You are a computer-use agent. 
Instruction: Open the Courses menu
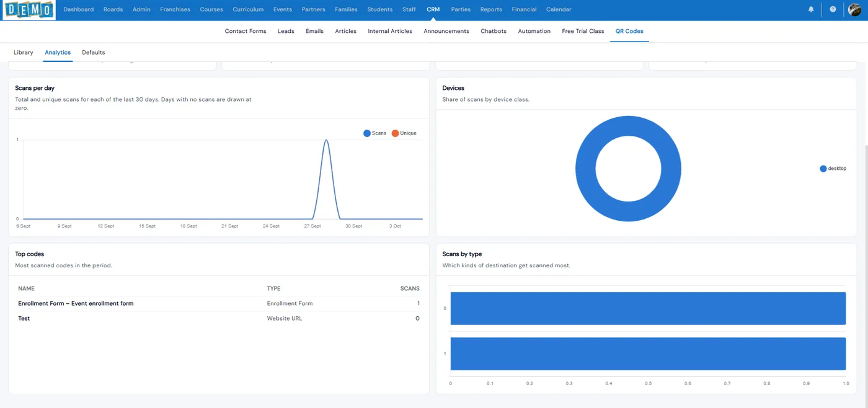[211, 9]
